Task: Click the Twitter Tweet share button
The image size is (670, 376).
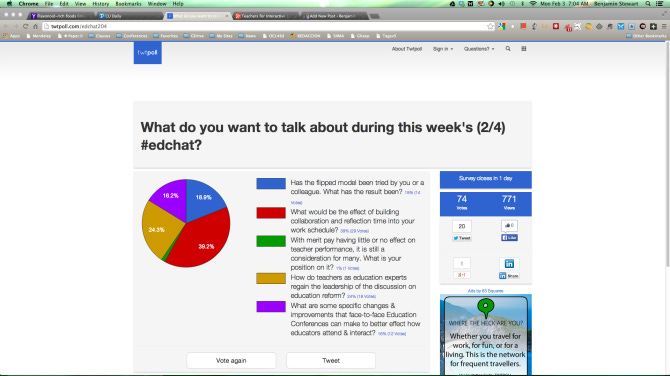Action: (x=462, y=238)
